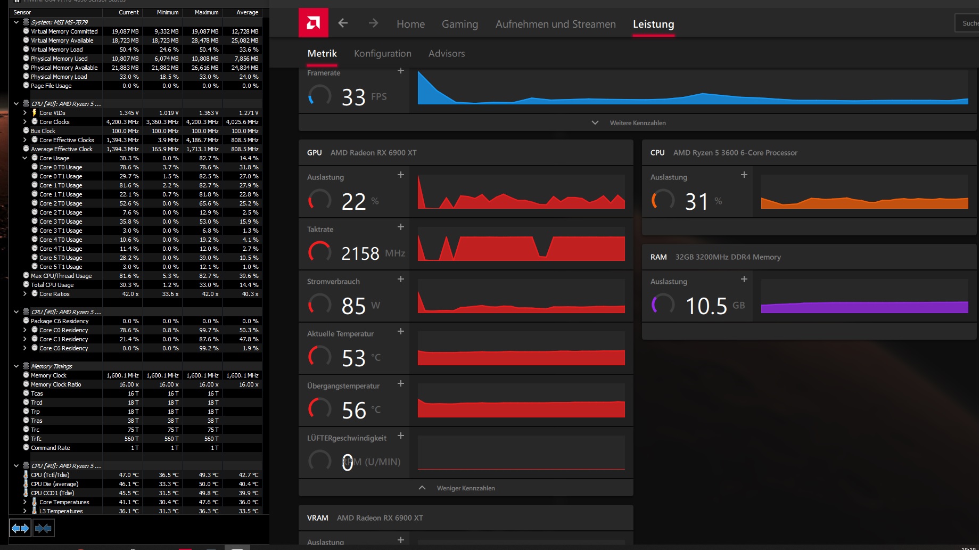Click the plus icon on VRAM Auslastung
Screen dimensions: 980x550
pos(401,540)
